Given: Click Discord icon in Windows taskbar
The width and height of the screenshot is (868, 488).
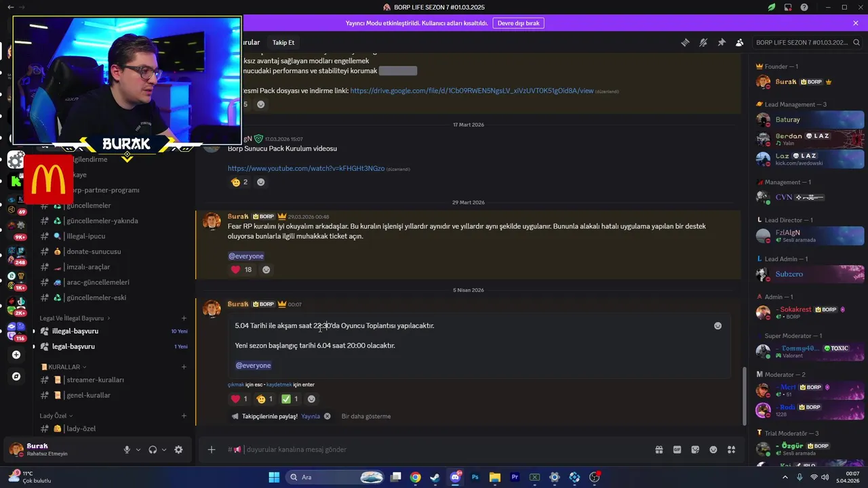Looking at the screenshot, I should (x=455, y=477).
